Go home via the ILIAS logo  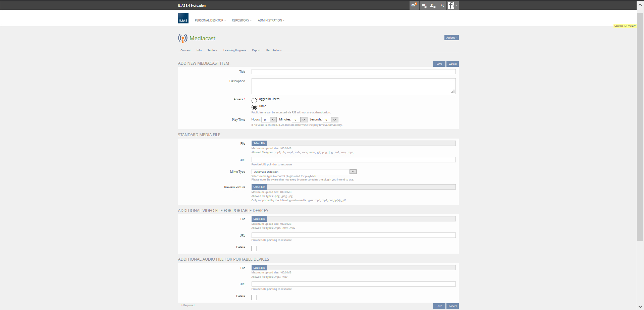pos(183,18)
